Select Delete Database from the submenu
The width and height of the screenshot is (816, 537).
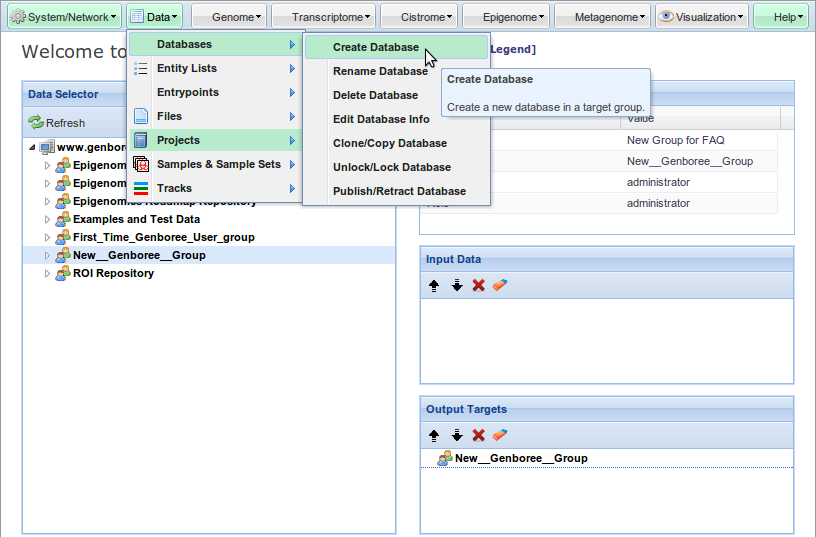coord(375,95)
